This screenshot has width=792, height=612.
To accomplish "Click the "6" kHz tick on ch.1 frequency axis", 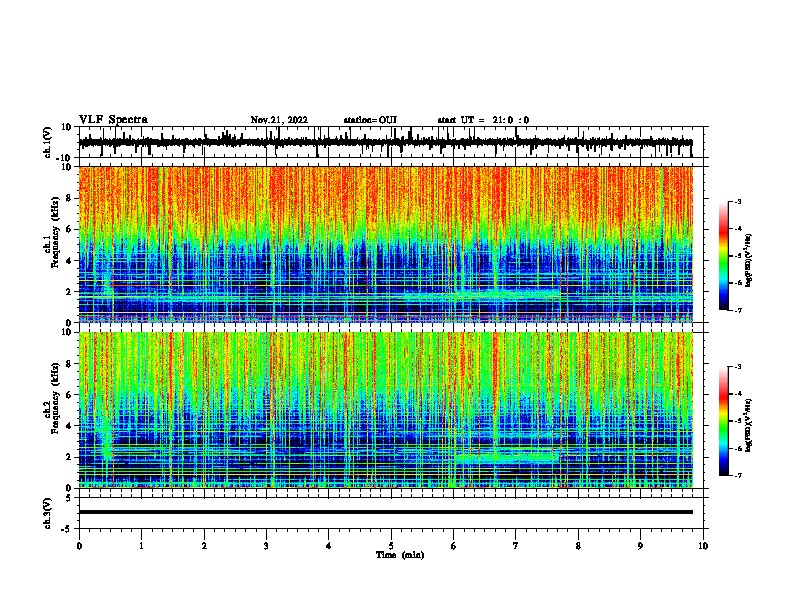I will (x=69, y=229).
